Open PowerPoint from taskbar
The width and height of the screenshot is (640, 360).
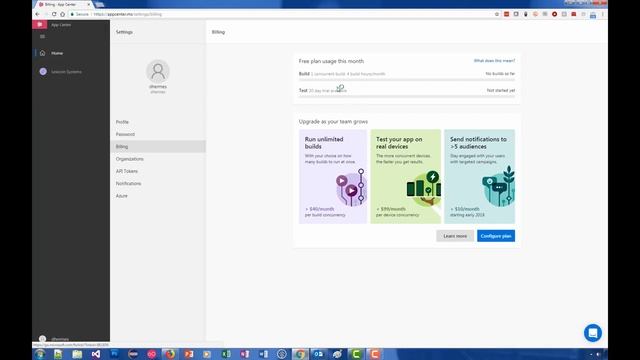[x=189, y=354]
